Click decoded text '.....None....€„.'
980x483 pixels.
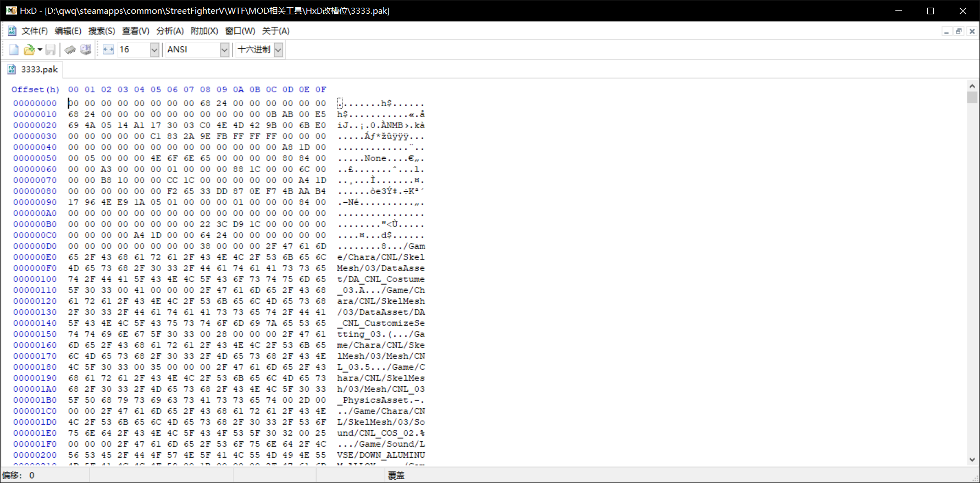(381, 158)
